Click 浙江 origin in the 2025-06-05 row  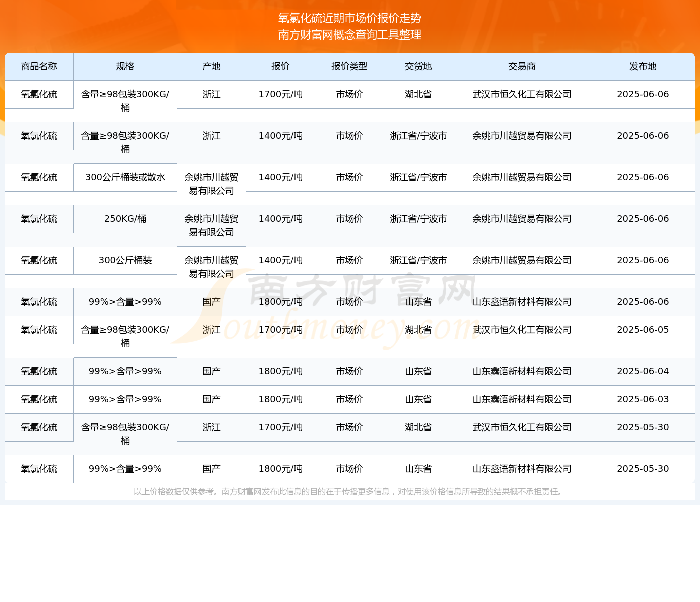(x=212, y=330)
